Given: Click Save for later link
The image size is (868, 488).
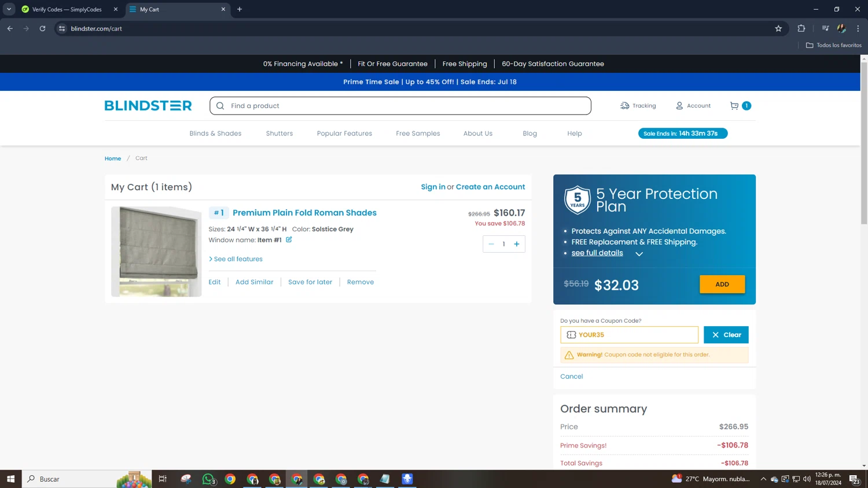Looking at the screenshot, I should point(310,282).
